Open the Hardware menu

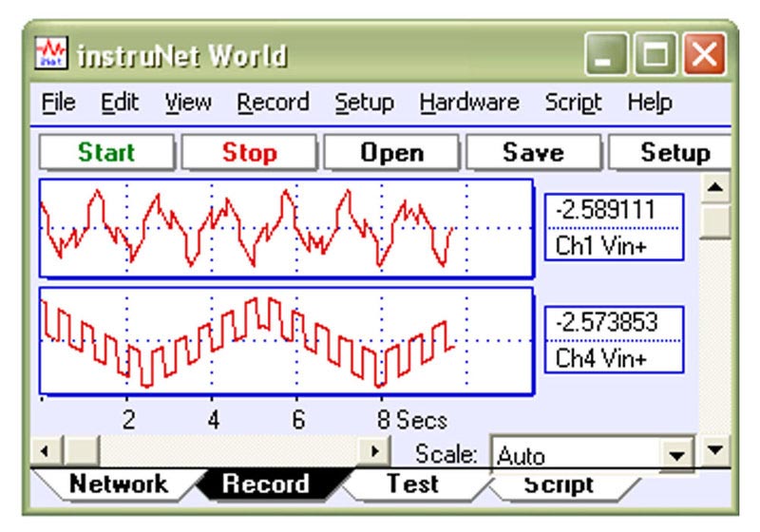pos(469,103)
